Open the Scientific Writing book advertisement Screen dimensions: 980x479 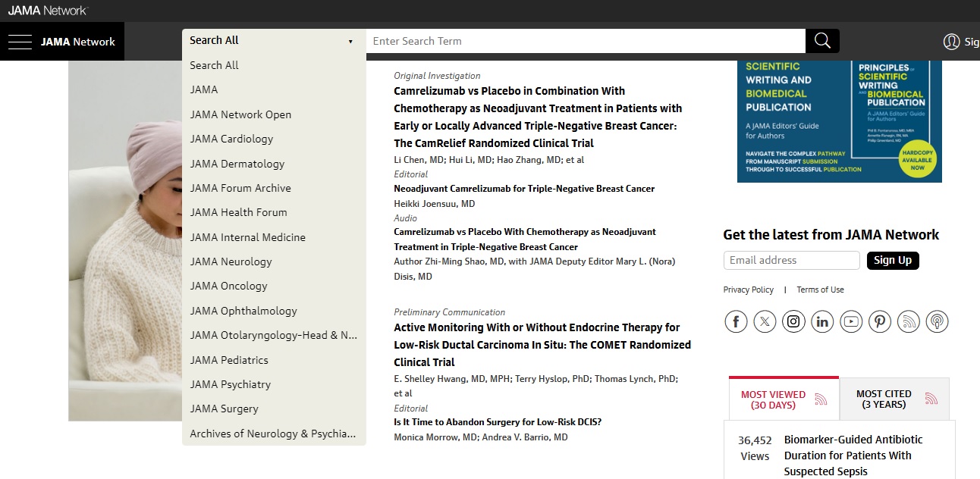(840, 121)
